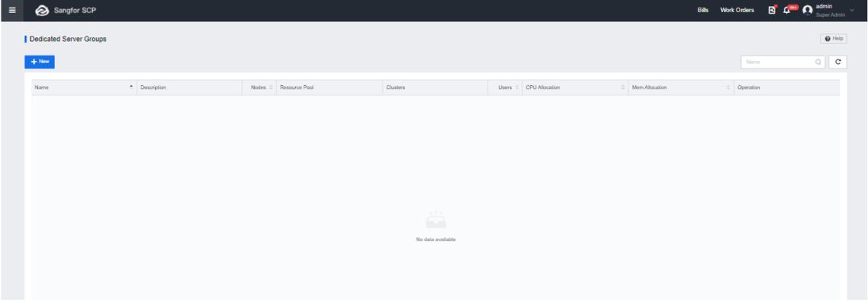Click the Resource Pool column header

click(x=329, y=87)
